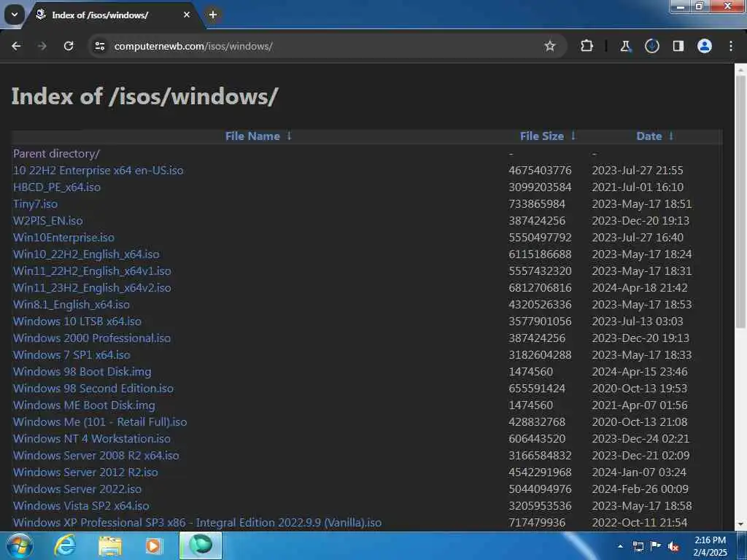The image size is (747, 560).
Task: Click file size 4675403776
Action: click(540, 171)
